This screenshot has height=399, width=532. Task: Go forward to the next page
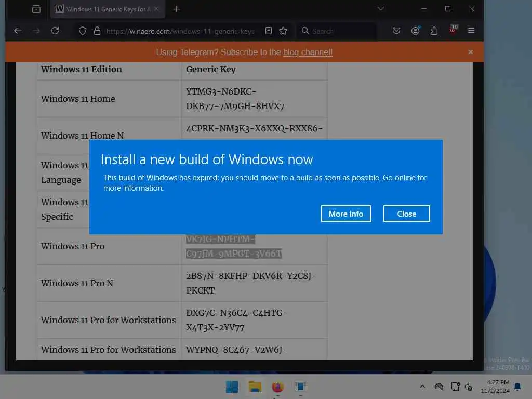[x=36, y=31]
